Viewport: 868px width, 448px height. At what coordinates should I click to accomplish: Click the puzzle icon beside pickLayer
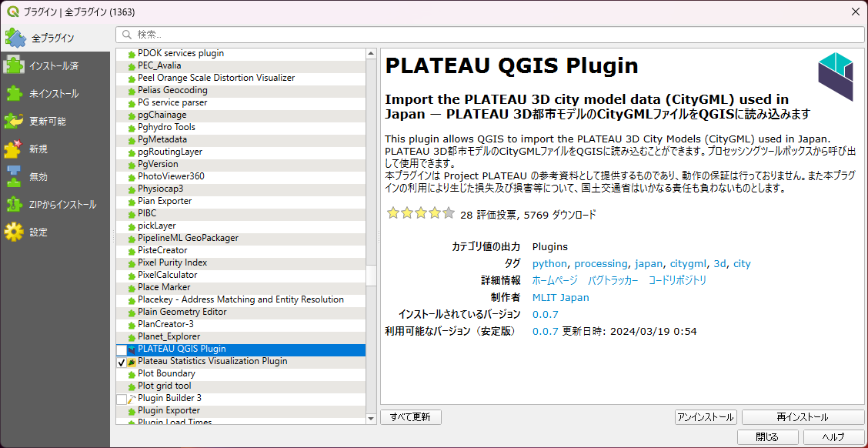click(132, 226)
